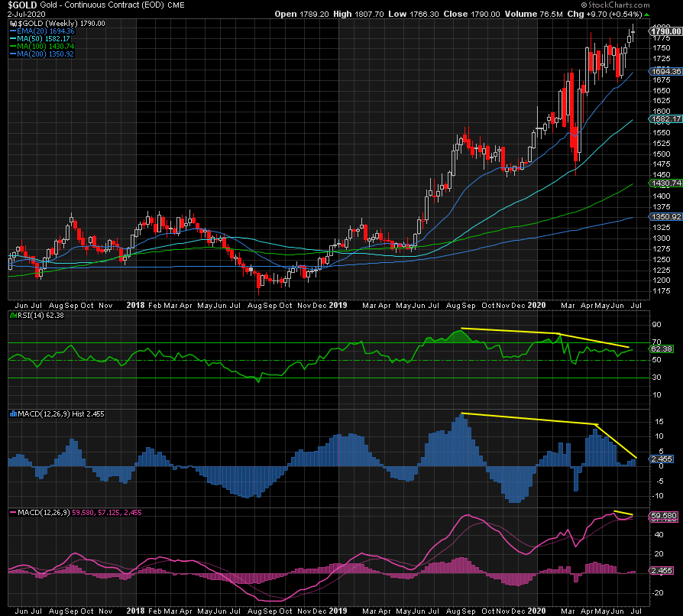The height and width of the screenshot is (616, 683).
Task: Click the 2019 year label on time axis
Action: point(338,305)
